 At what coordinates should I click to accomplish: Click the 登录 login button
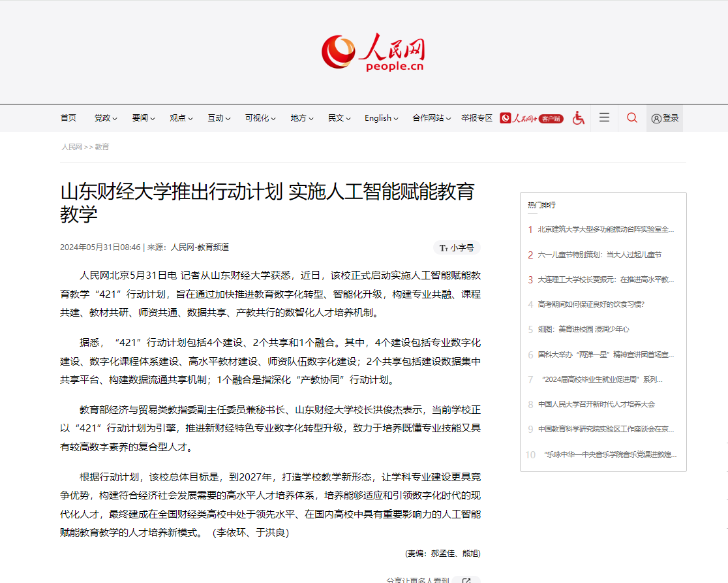pyautogui.click(x=665, y=118)
